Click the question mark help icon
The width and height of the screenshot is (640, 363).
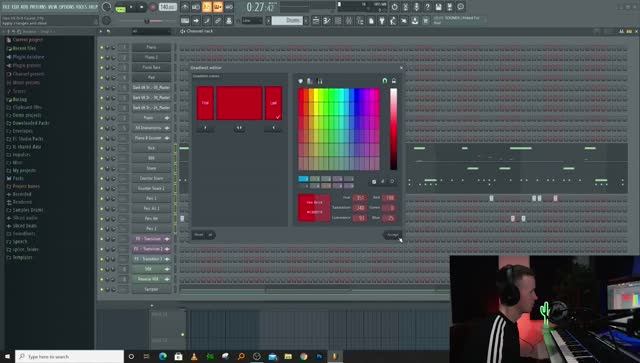(x=427, y=7)
